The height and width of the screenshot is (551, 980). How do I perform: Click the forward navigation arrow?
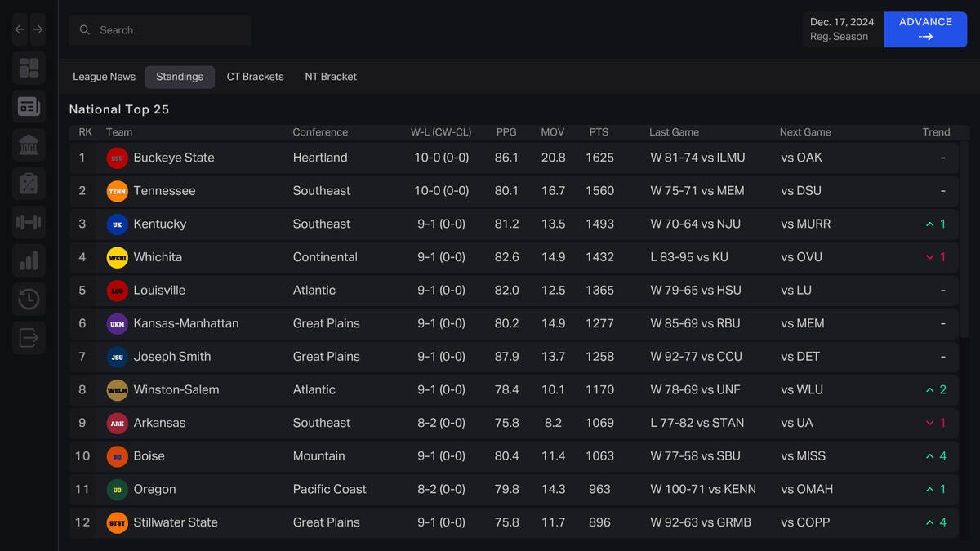(x=38, y=29)
